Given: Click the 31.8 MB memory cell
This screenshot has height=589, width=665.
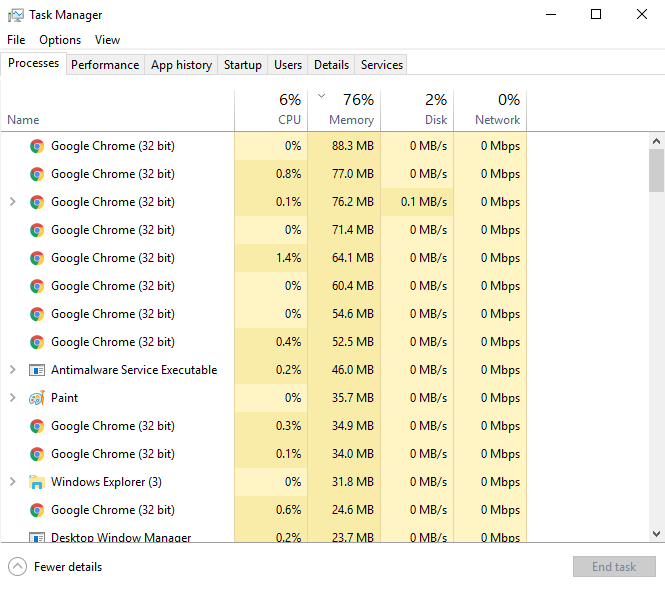Looking at the screenshot, I should pos(344,482).
